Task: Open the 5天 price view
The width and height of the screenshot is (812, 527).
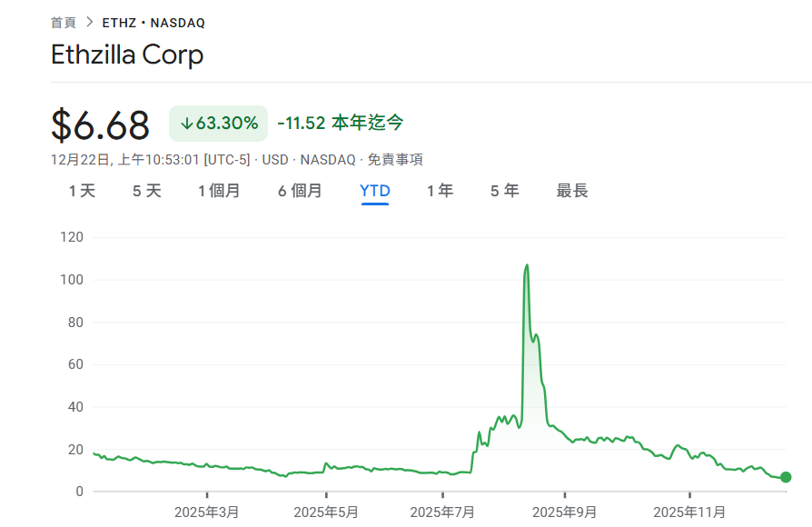Action: click(x=144, y=191)
